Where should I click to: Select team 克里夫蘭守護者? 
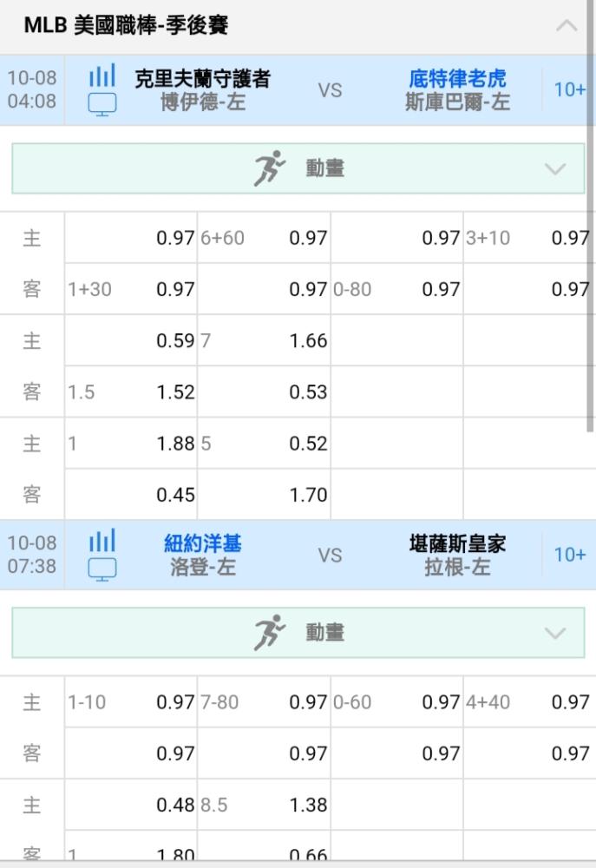point(202,79)
